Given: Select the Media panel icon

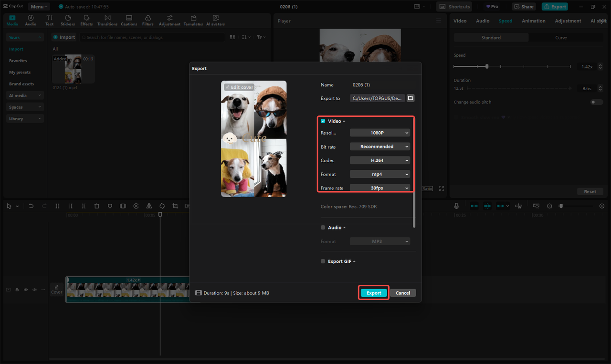Looking at the screenshot, I should [x=12, y=20].
